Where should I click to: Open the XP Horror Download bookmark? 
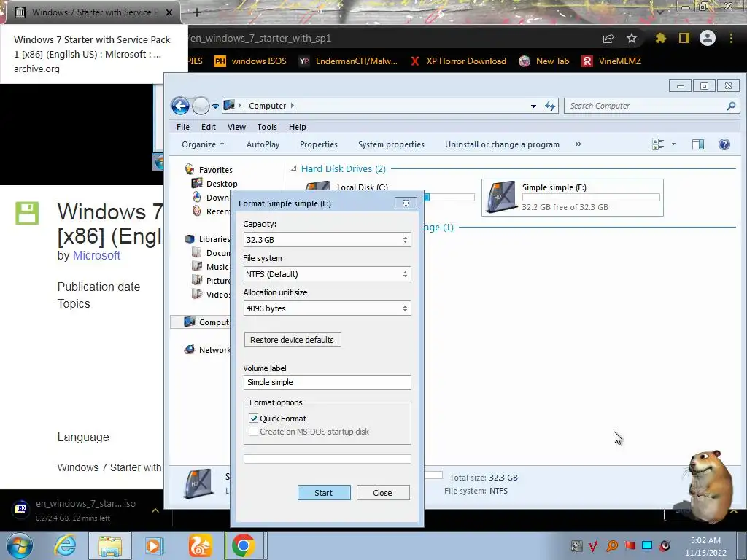coord(458,61)
